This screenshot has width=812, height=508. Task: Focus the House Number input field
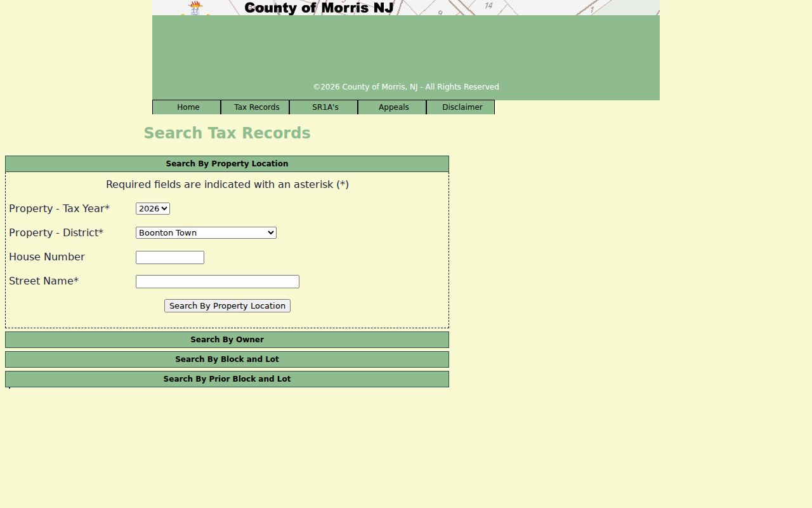[x=170, y=257]
